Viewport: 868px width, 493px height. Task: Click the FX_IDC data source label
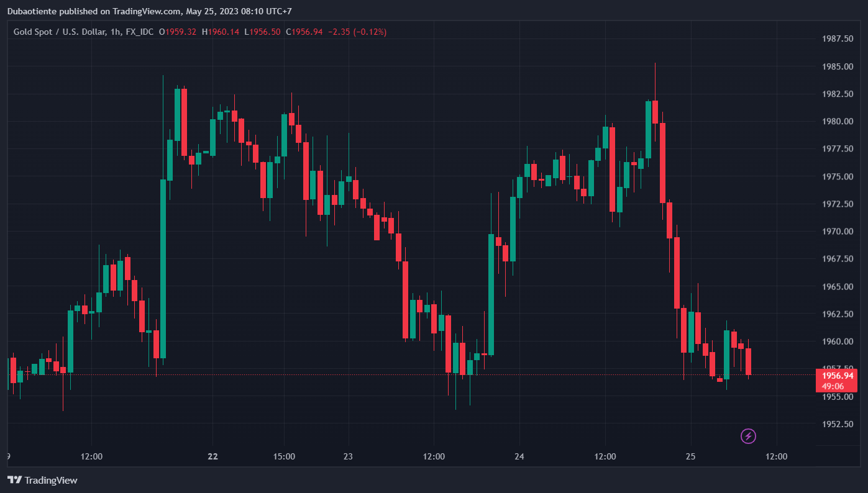(x=139, y=32)
